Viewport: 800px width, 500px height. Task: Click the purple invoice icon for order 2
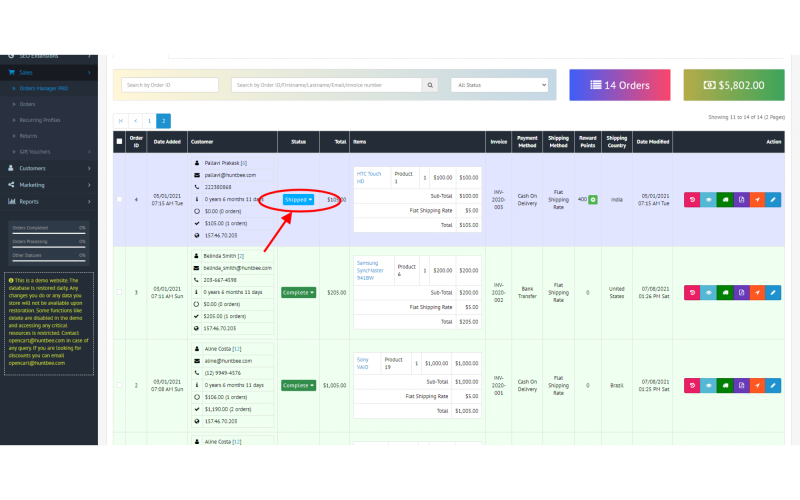point(741,385)
